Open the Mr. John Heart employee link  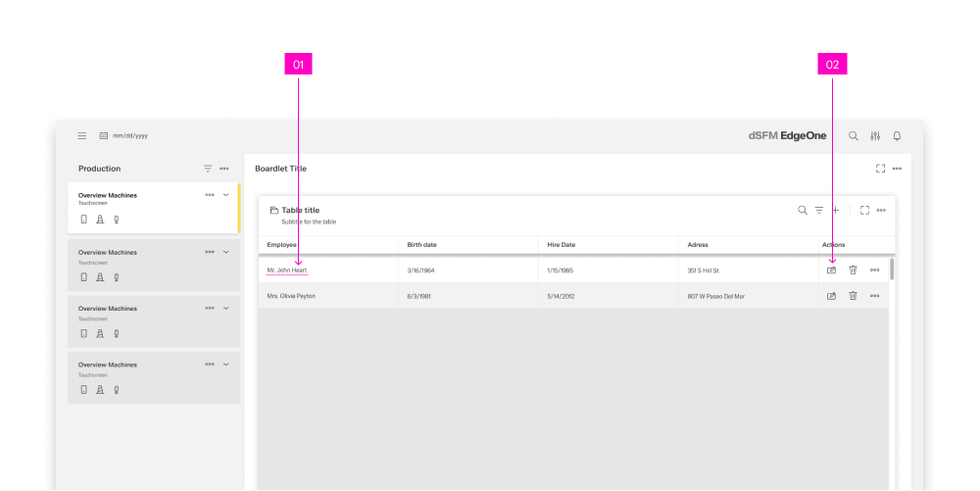pos(287,270)
